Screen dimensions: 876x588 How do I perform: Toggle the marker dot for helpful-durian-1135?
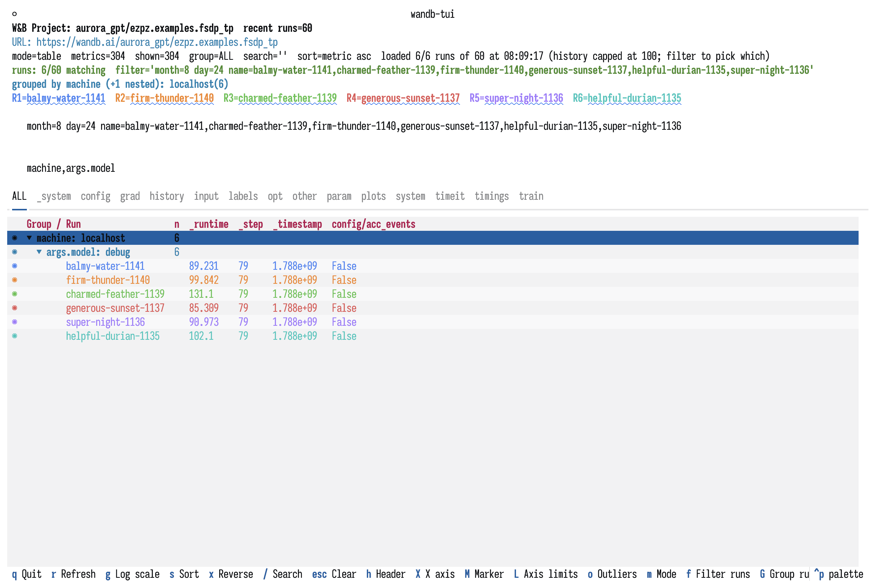(15, 336)
